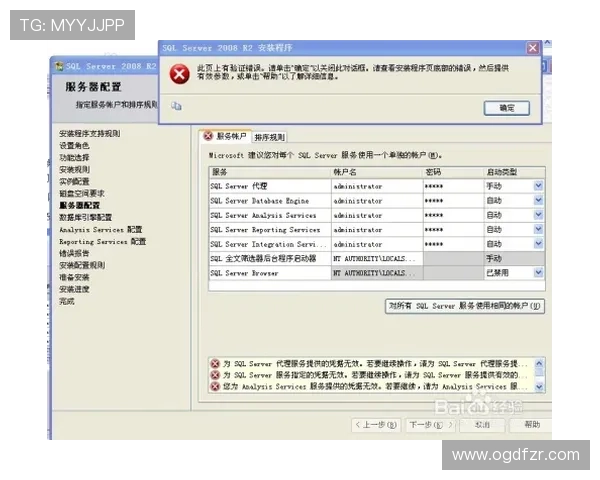Click the 对所有 SQL Server 服务使用相同的帐户 button
The image size is (600, 480).
[465, 306]
